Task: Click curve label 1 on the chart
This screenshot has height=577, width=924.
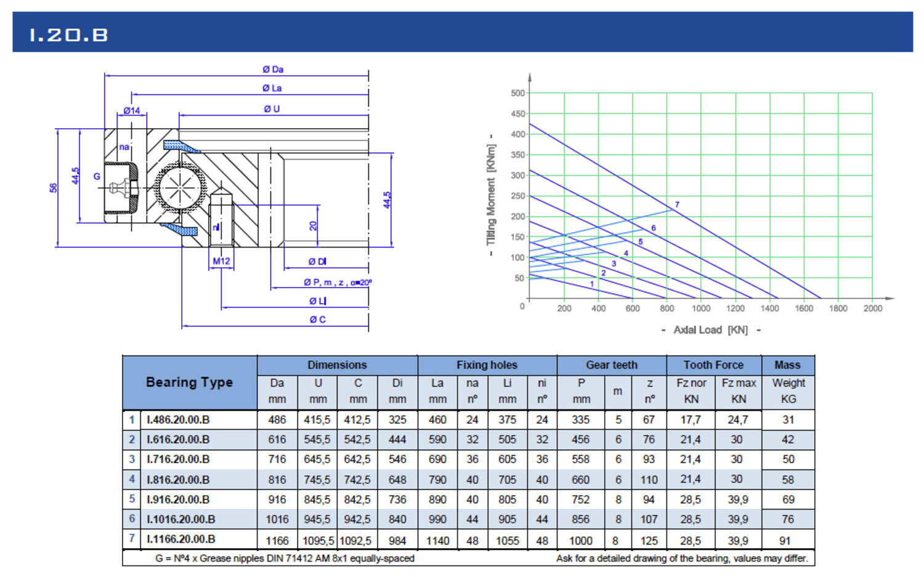Action: (x=592, y=284)
